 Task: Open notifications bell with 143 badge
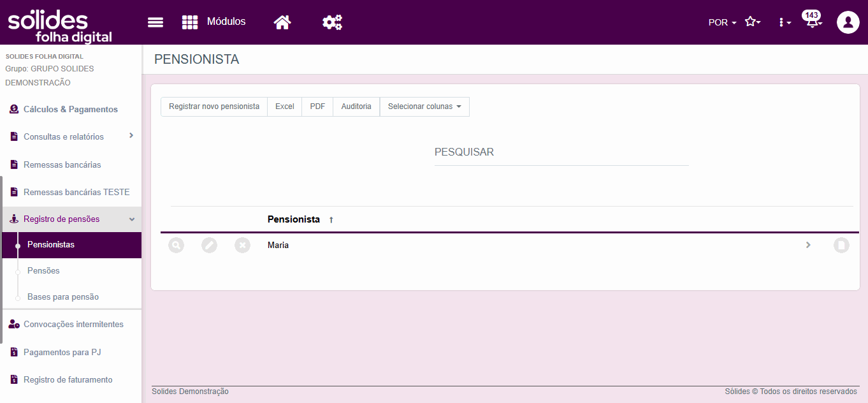pos(813,20)
